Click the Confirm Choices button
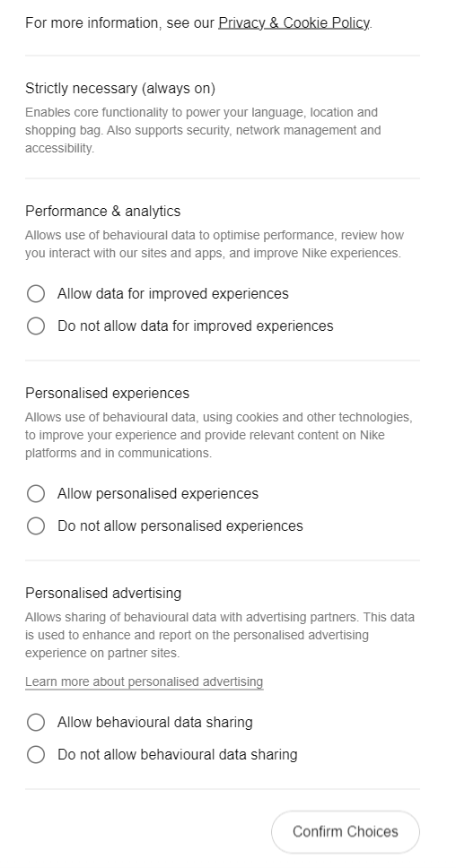The image size is (456, 868). [x=346, y=831]
